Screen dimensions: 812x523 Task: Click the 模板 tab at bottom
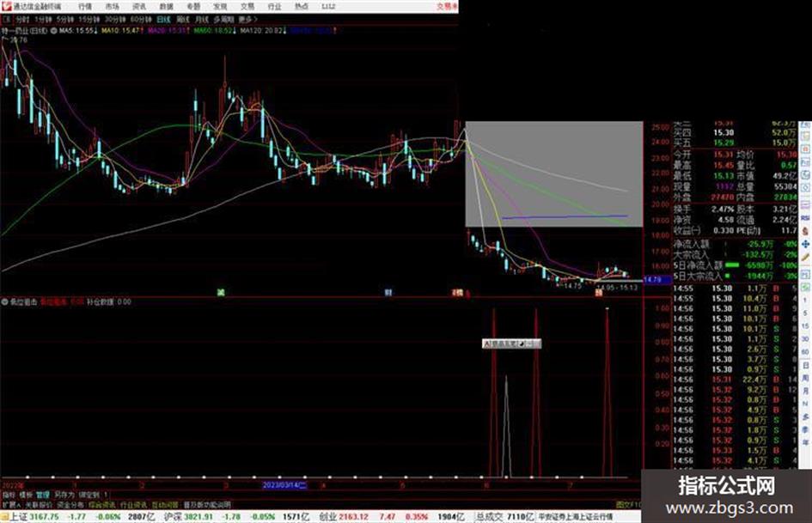[x=26, y=495]
